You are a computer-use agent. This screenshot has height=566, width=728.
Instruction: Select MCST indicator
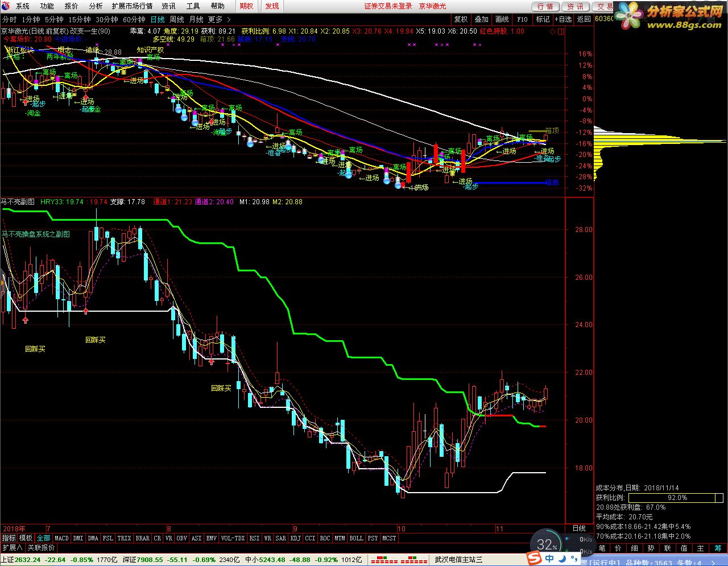click(x=390, y=538)
